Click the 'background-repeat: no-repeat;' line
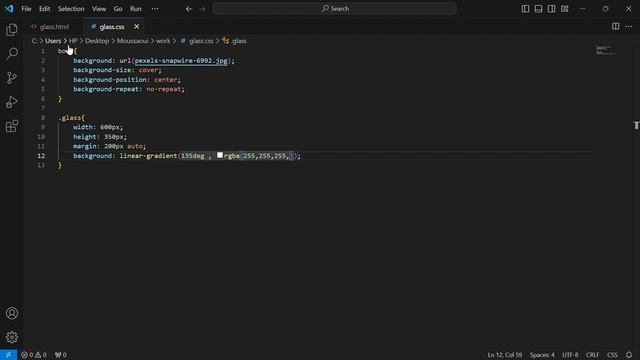 129,89
